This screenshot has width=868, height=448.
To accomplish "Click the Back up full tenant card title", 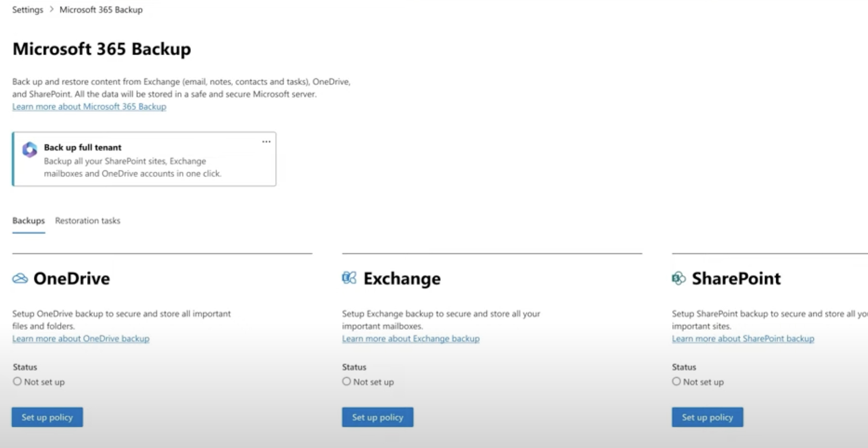I will click(83, 147).
